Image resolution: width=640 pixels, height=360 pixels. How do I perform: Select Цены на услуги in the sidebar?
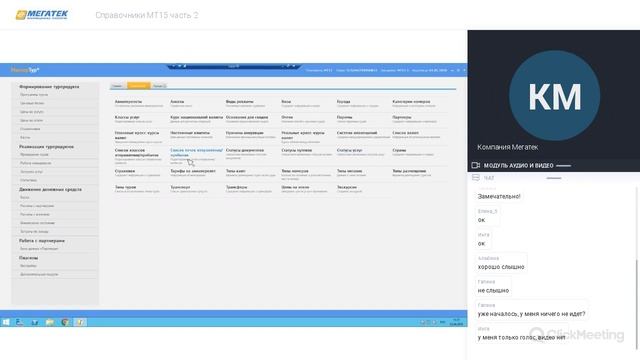tap(32, 112)
